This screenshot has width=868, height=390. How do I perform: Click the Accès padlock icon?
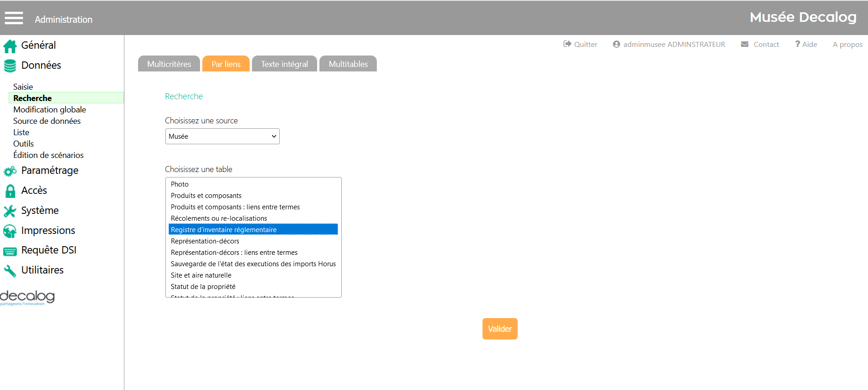(10, 191)
